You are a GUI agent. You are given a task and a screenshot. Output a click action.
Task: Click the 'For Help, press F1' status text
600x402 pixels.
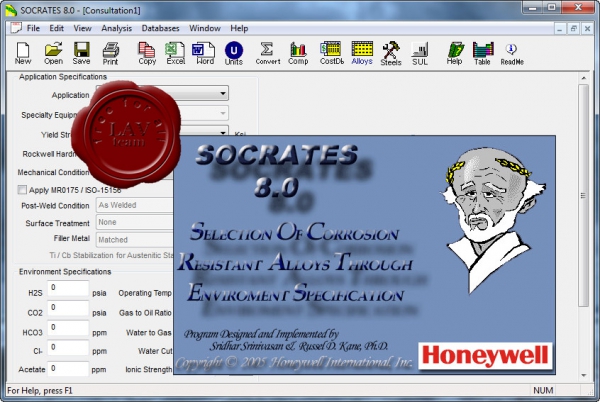coord(40,391)
